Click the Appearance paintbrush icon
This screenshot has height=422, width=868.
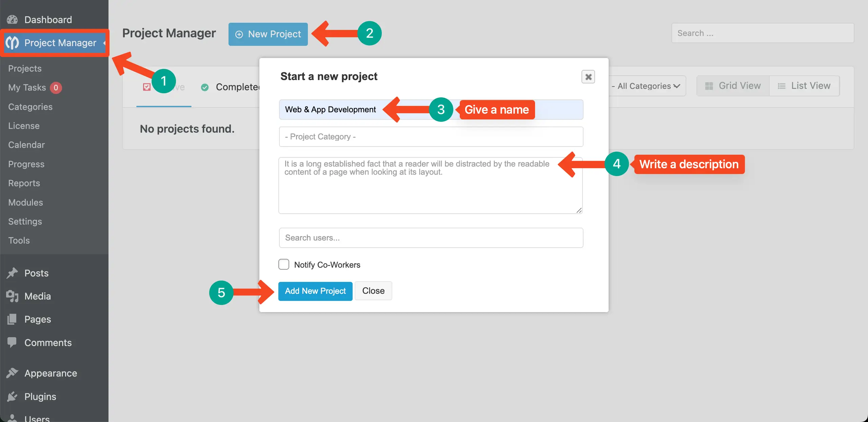pos(12,373)
